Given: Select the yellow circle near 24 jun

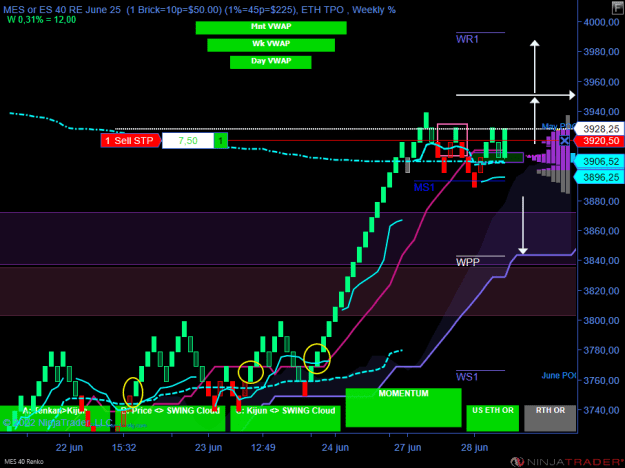Looking at the screenshot, I should pos(317,358).
